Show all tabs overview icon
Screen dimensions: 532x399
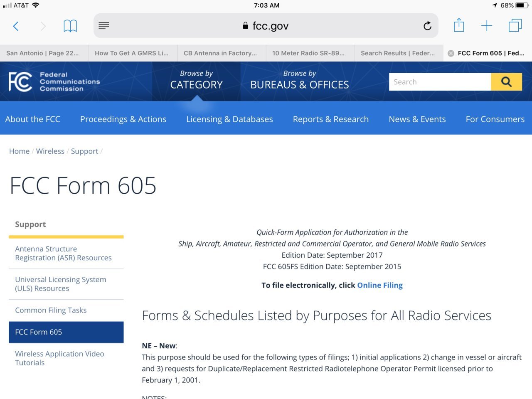pyautogui.click(x=515, y=25)
